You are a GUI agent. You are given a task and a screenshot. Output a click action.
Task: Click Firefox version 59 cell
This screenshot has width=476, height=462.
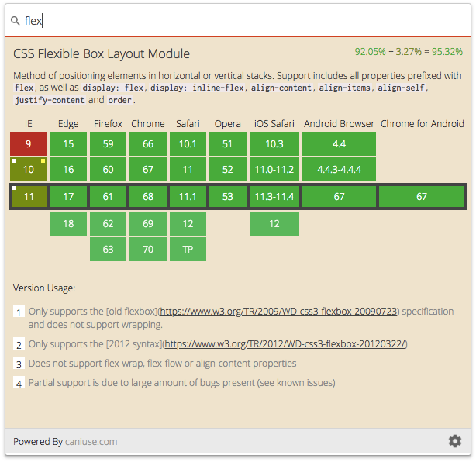(x=108, y=143)
